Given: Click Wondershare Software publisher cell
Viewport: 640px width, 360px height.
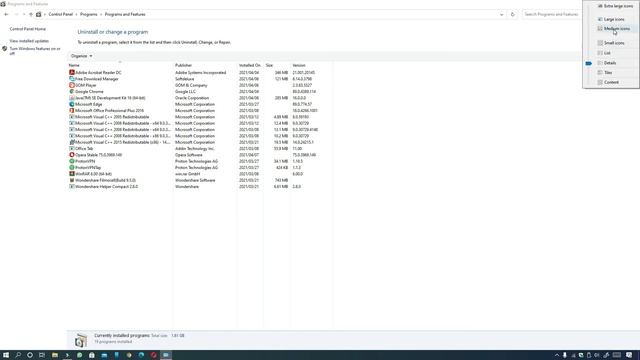Looking at the screenshot, I should pyautogui.click(x=195, y=180).
